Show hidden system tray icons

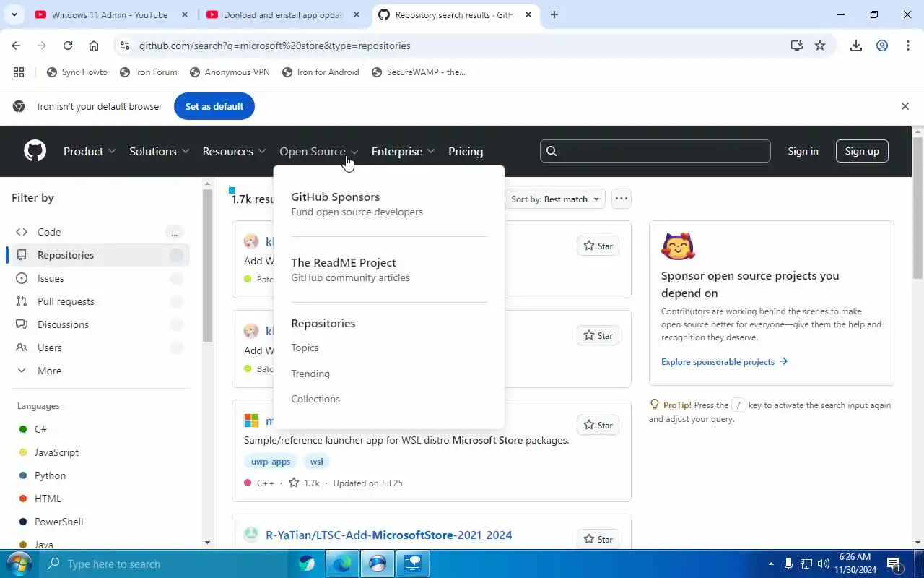point(771,564)
